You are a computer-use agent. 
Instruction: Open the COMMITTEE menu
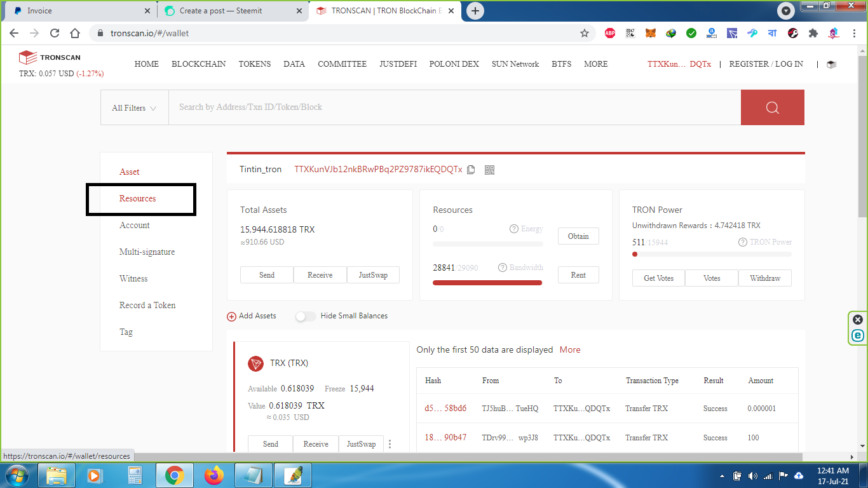[342, 64]
